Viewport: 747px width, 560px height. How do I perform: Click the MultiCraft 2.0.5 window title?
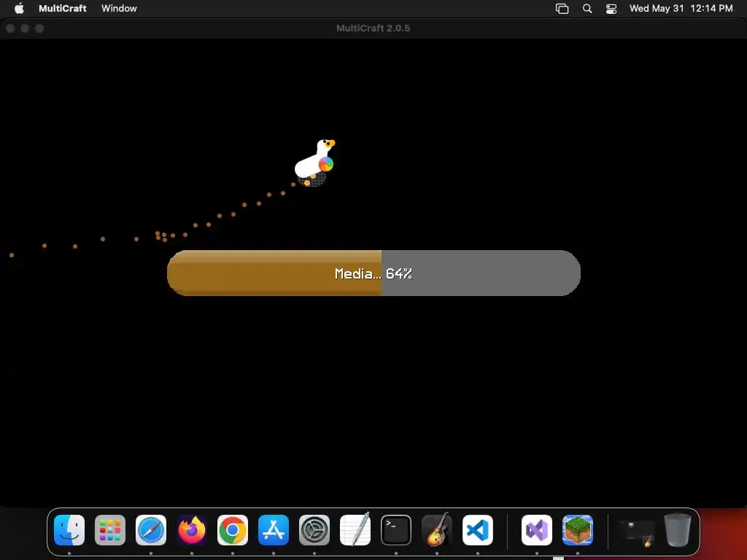tap(373, 28)
